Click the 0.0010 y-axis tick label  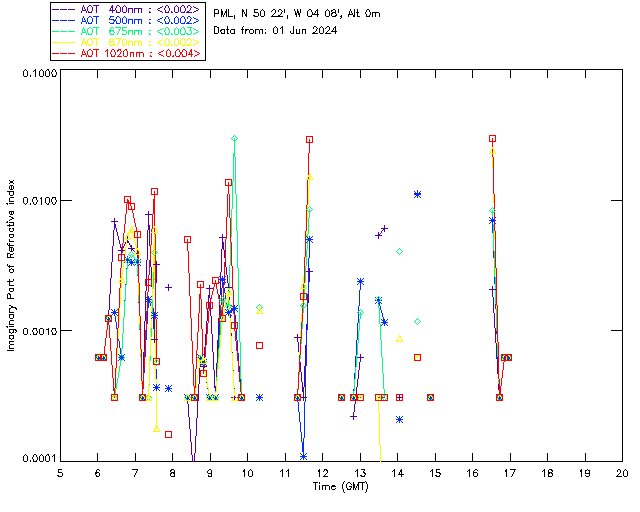point(38,331)
